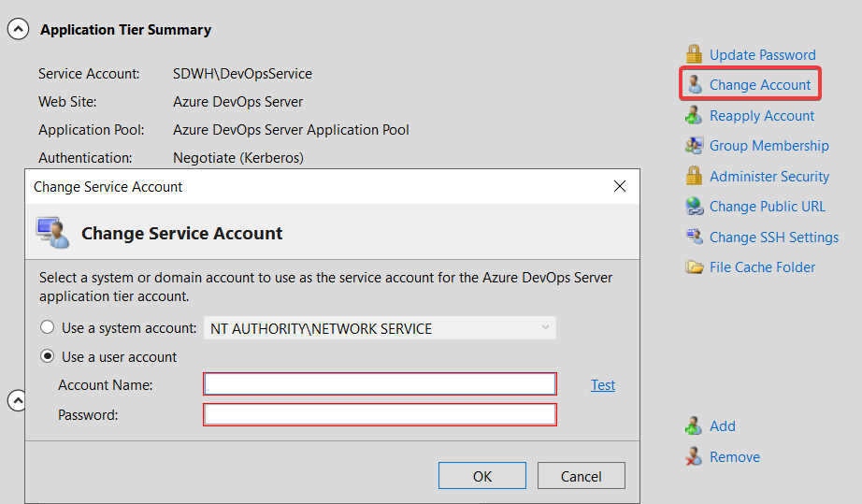
Task: Click into the Password field
Action: tap(380, 415)
